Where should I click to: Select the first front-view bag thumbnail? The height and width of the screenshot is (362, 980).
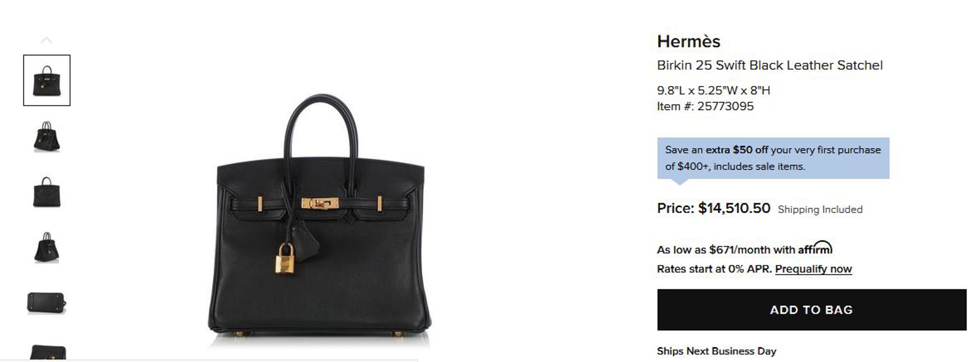tap(47, 80)
